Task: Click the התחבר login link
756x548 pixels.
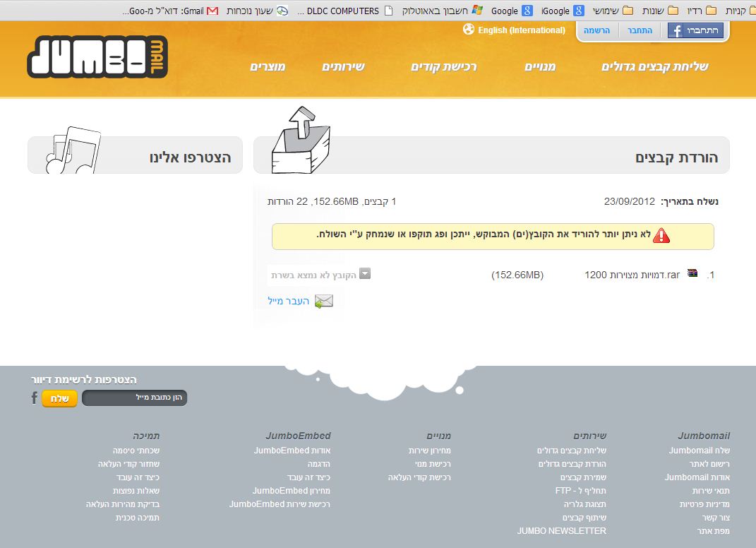Action: point(640,30)
